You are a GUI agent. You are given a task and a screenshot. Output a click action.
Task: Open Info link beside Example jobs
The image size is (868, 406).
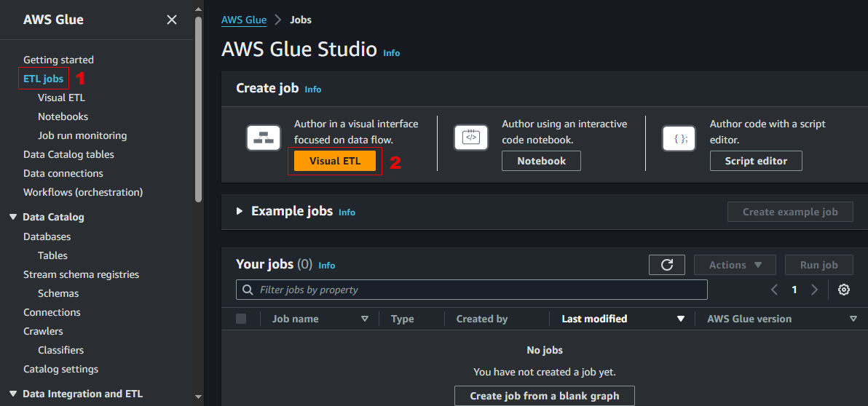click(347, 212)
